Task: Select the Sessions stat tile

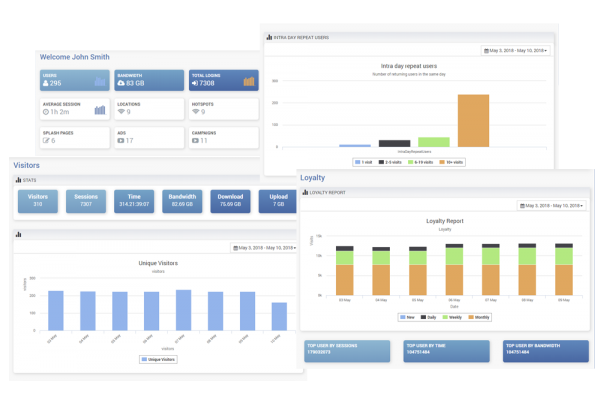Action: [90, 201]
